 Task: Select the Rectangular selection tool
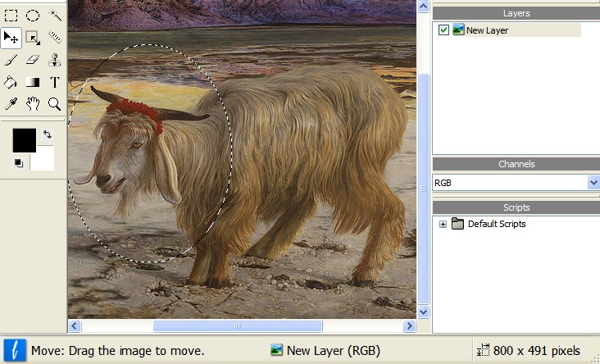coord(11,16)
